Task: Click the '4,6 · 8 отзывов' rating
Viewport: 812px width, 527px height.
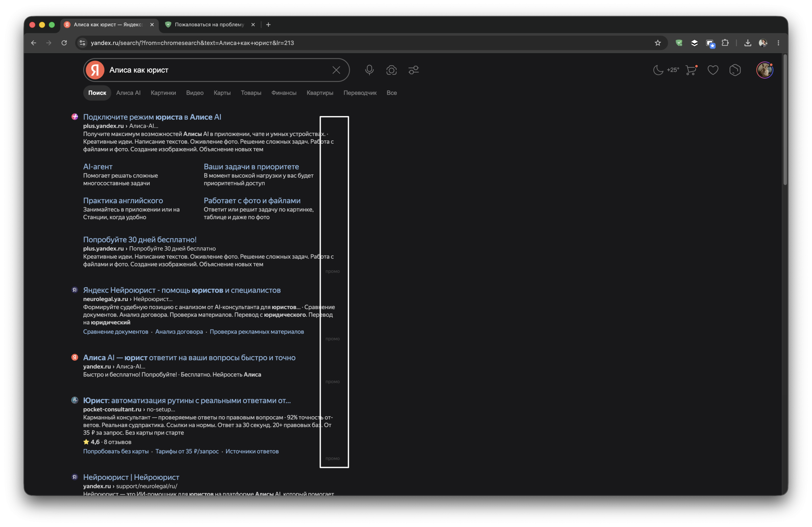Action: click(107, 442)
